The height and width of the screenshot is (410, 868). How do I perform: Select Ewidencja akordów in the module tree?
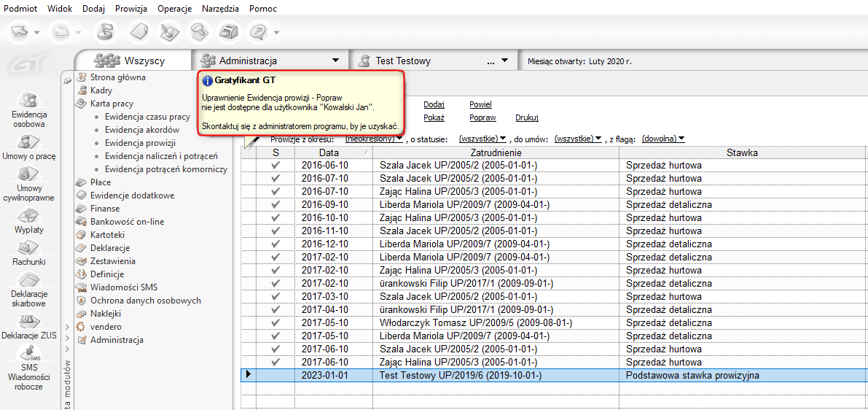tap(142, 130)
